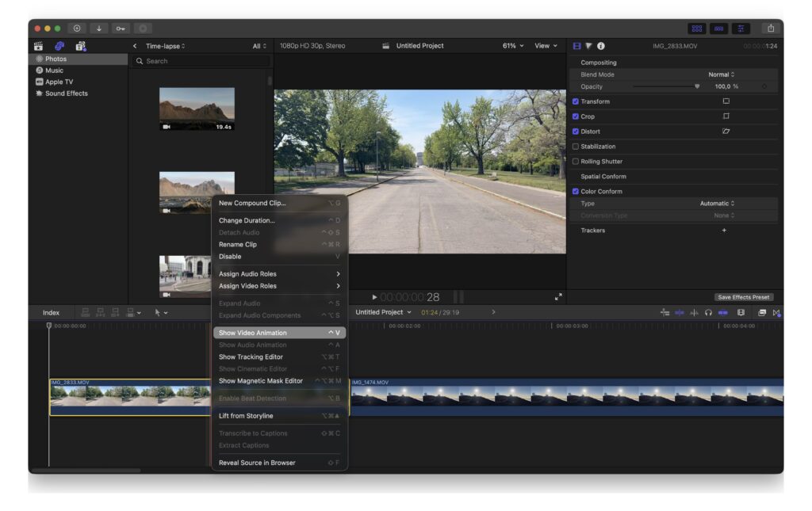Viewport: 812px width, 511px height.
Task: Choose Reveal Source in Browser
Action: (x=280, y=463)
